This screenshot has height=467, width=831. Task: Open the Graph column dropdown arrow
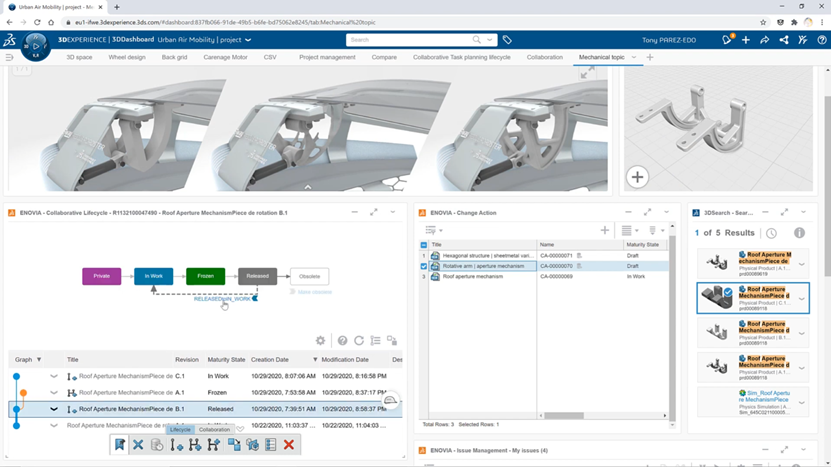(x=39, y=359)
